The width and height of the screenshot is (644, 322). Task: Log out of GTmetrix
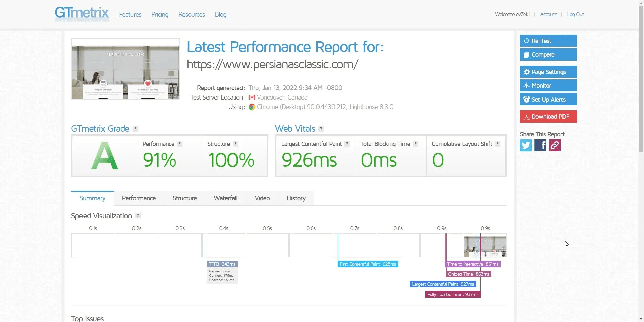click(x=575, y=14)
